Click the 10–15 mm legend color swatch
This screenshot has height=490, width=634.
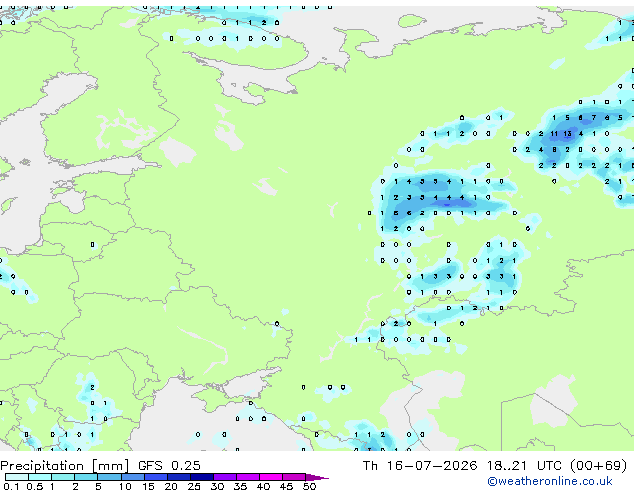coord(132,477)
